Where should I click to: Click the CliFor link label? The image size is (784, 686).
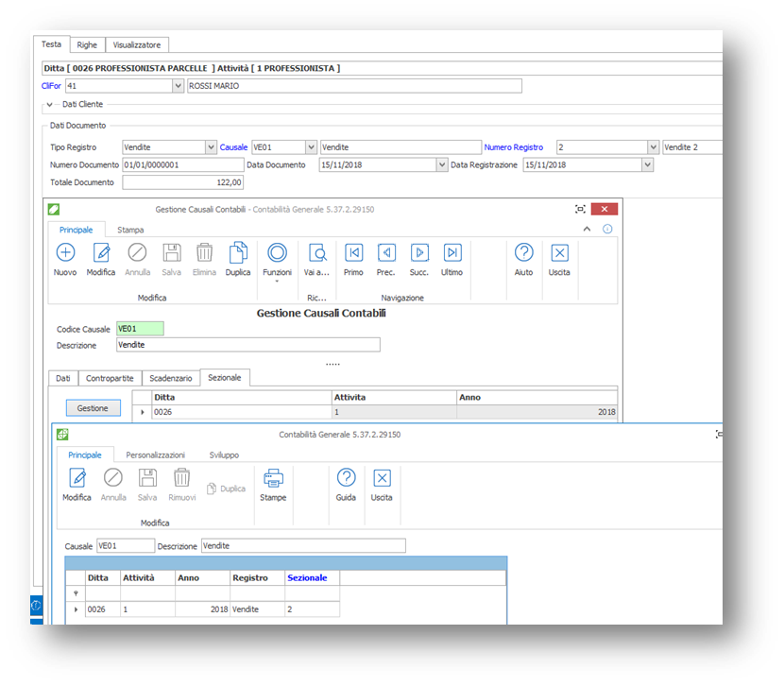[51, 86]
